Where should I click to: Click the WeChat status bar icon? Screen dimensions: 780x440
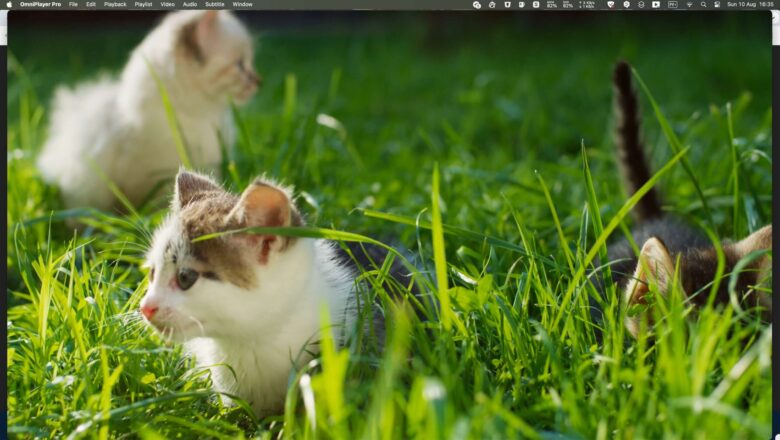click(x=477, y=4)
